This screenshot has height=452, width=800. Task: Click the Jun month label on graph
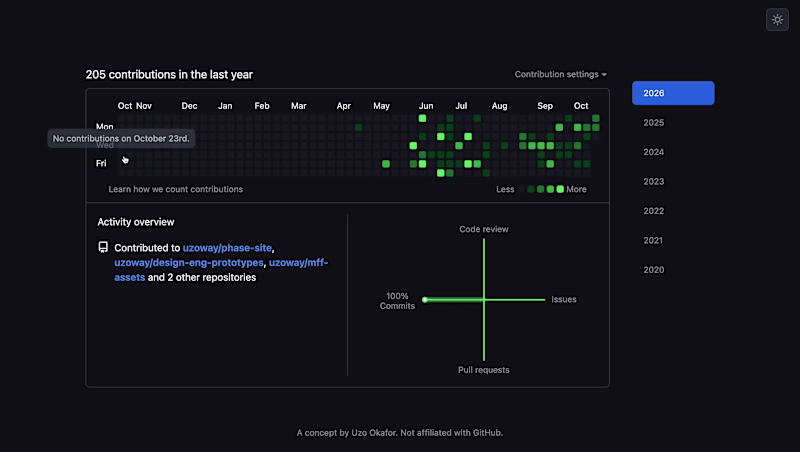coord(426,106)
